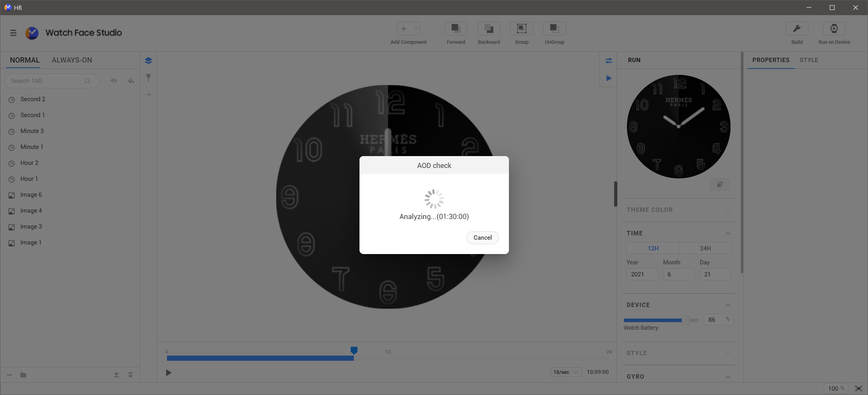Click the blue timeline position marker
Screen dimensions: 868x395
click(354, 350)
